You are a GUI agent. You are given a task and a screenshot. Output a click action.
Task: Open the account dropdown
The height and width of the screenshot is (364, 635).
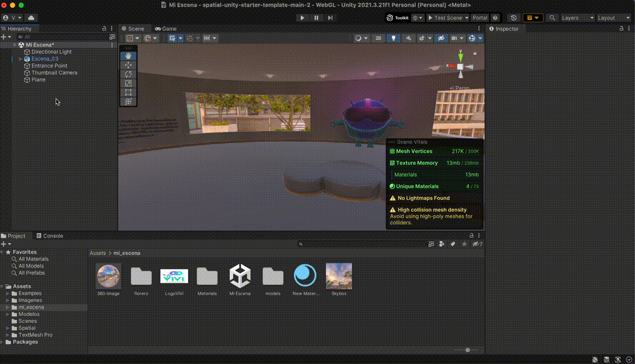12,18
